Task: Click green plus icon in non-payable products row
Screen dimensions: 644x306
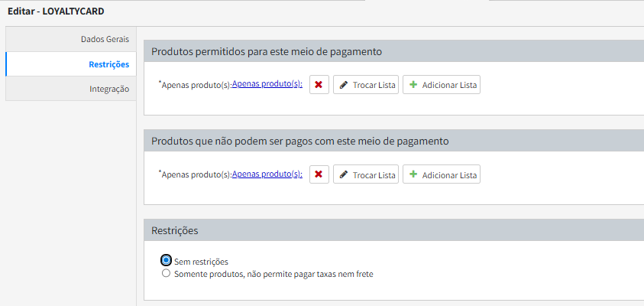Action: tap(414, 175)
